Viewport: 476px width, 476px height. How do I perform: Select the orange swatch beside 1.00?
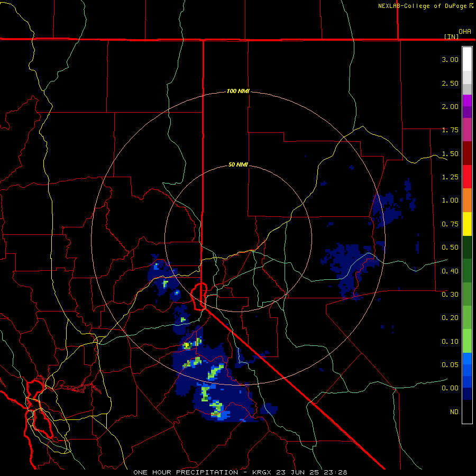(x=467, y=200)
